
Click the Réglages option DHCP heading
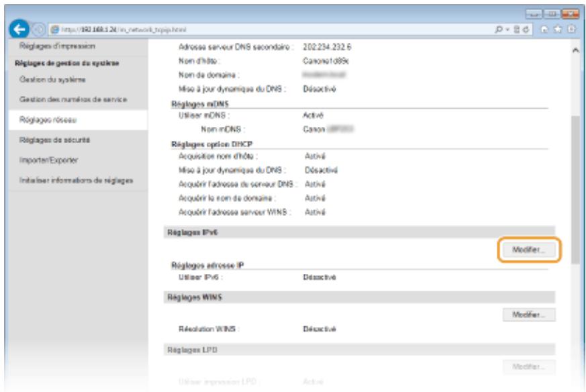211,144
